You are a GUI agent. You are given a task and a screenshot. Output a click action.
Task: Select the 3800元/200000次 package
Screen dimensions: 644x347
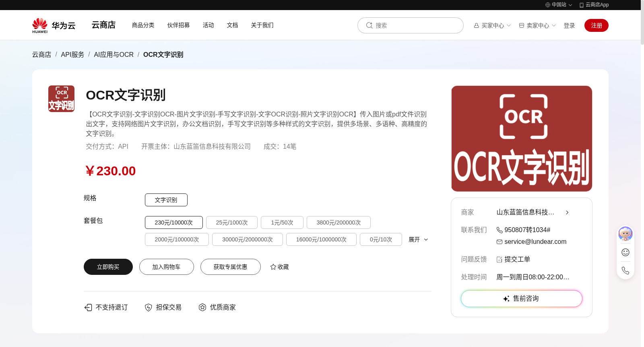[339, 222]
